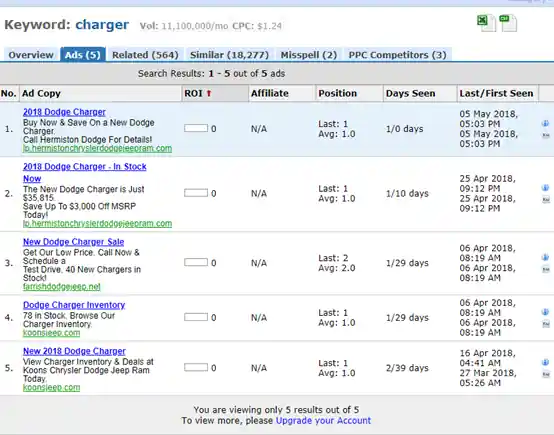Open blue info icon for ad 2
The width and height of the screenshot is (554, 435).
point(546,188)
